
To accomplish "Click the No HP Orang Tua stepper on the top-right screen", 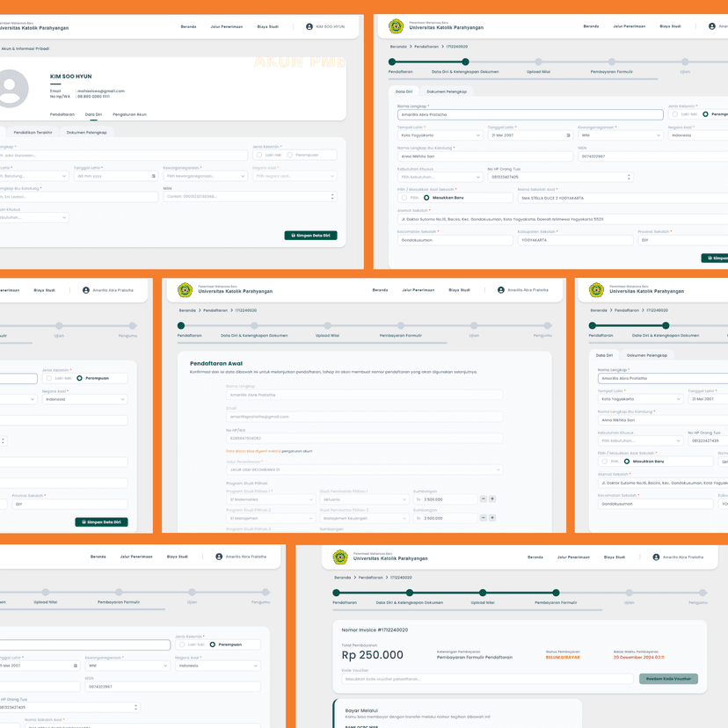I will (629, 177).
